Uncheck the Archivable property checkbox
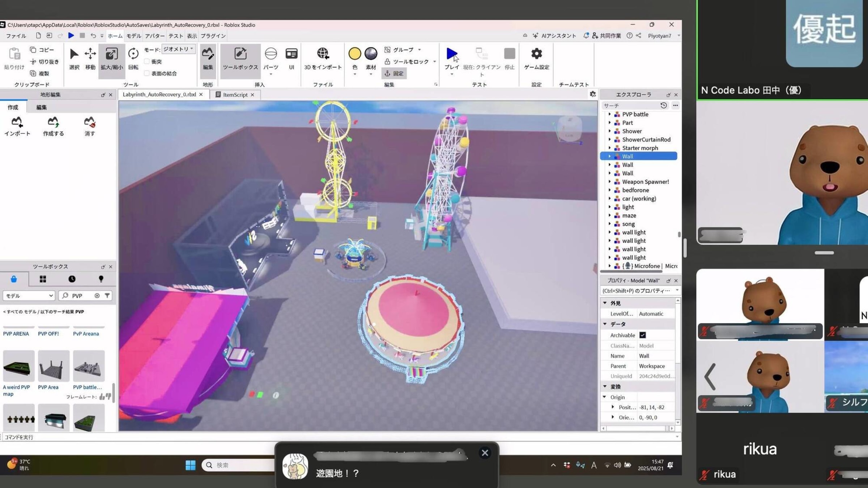The width and height of the screenshot is (868, 488). 642,335
